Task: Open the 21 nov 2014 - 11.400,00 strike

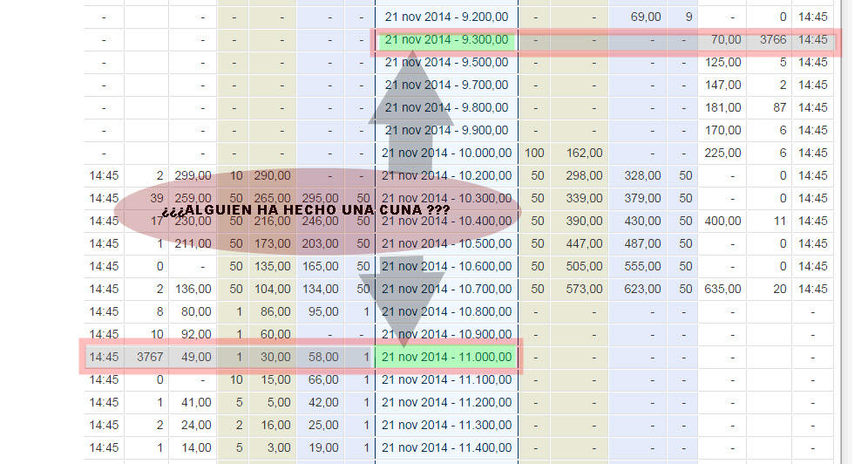Action: pyautogui.click(x=445, y=447)
